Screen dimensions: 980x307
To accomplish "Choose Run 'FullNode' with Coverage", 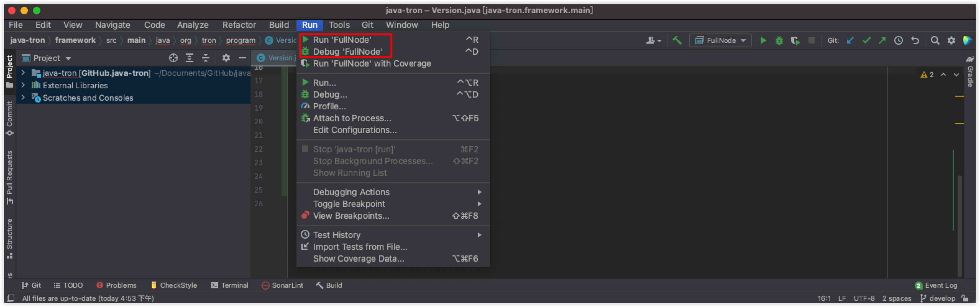I will click(x=393, y=63).
